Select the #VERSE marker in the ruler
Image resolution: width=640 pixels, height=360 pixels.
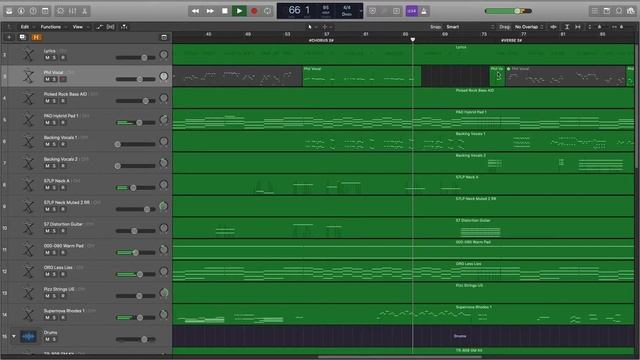click(x=511, y=40)
